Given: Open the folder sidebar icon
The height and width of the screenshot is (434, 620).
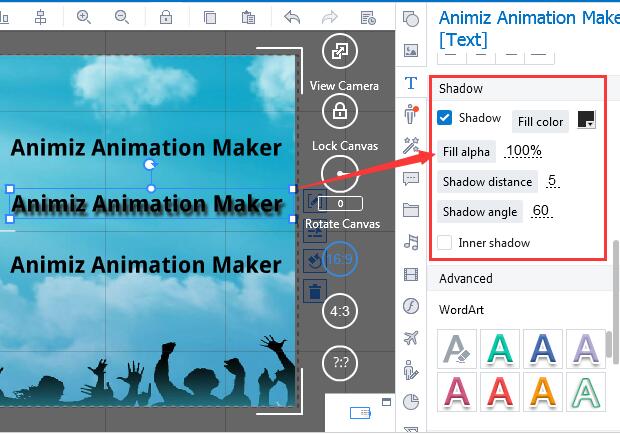Looking at the screenshot, I should pos(411,210).
